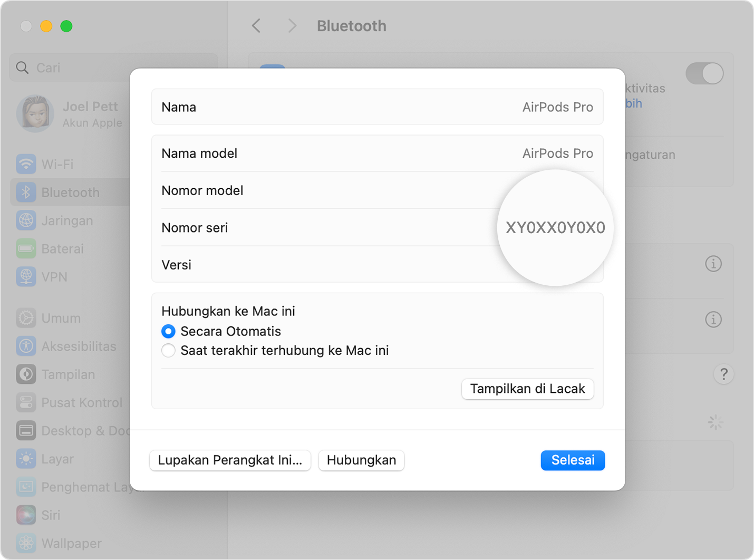The image size is (754, 560).
Task: Click the Umum gear icon
Action: coord(26,318)
